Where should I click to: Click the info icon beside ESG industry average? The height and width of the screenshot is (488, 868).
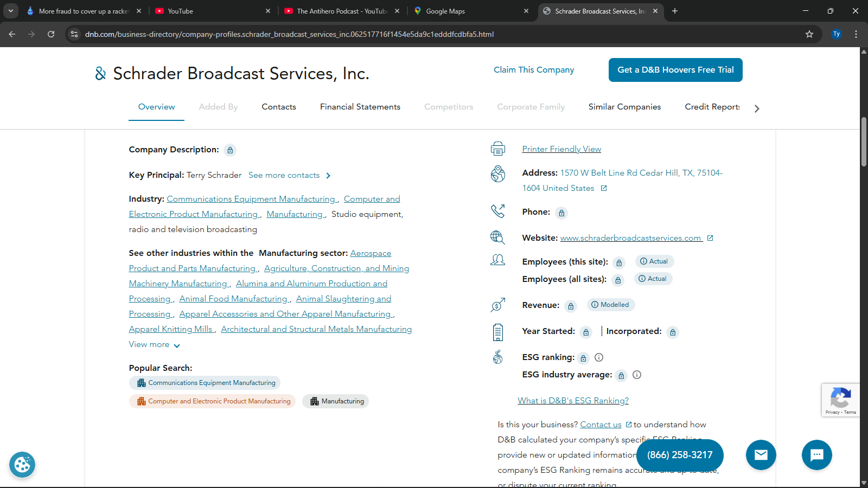tap(637, 375)
